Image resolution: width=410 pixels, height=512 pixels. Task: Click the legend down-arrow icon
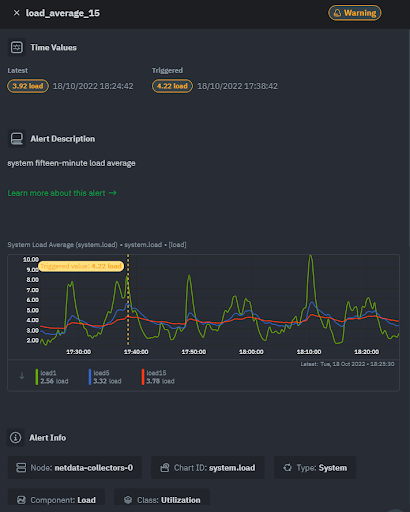pos(22,376)
